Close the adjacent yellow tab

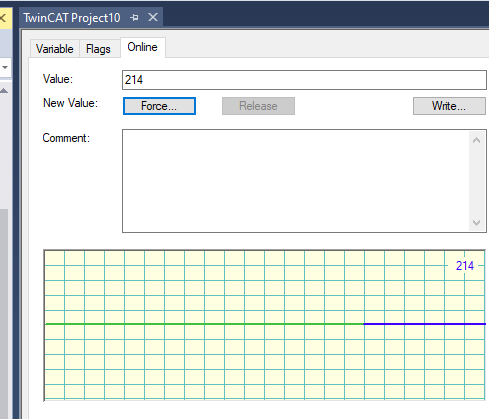pyautogui.click(x=3, y=18)
